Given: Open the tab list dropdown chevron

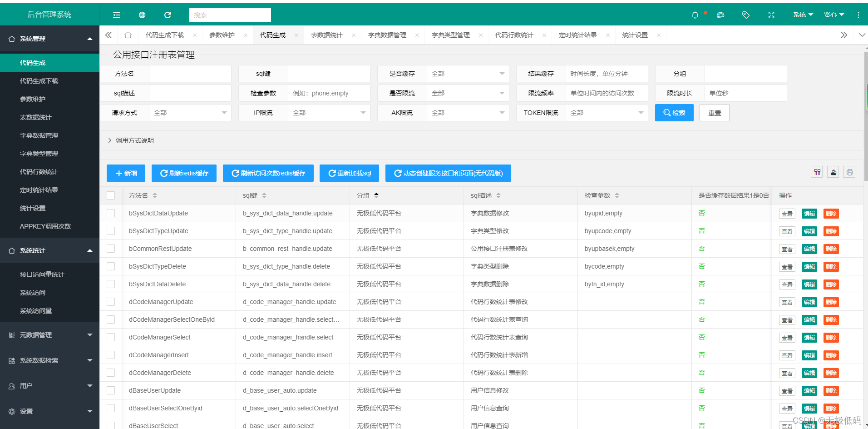Looking at the screenshot, I should coord(862,35).
